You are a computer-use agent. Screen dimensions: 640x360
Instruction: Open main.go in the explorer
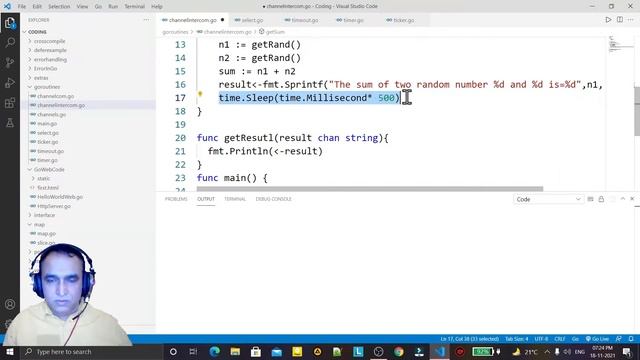(x=47, y=124)
